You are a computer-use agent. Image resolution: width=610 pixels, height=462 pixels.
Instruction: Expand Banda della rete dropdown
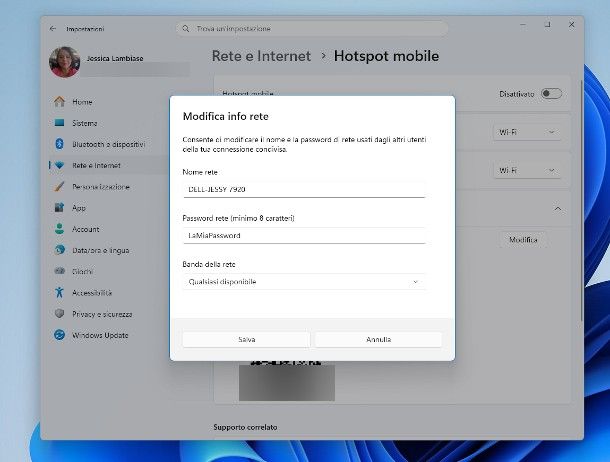coord(304,282)
